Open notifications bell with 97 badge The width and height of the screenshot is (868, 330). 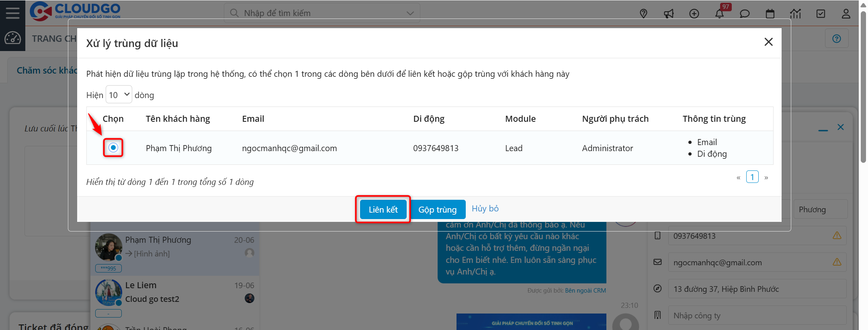719,14
